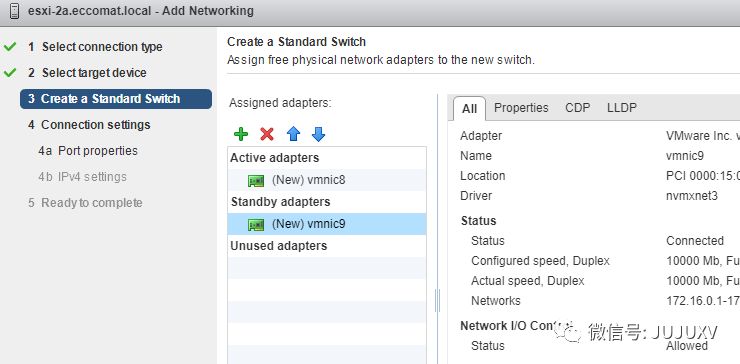The width and height of the screenshot is (740, 364).
Task: Click the green plus add adapter icon
Action: pyautogui.click(x=241, y=135)
